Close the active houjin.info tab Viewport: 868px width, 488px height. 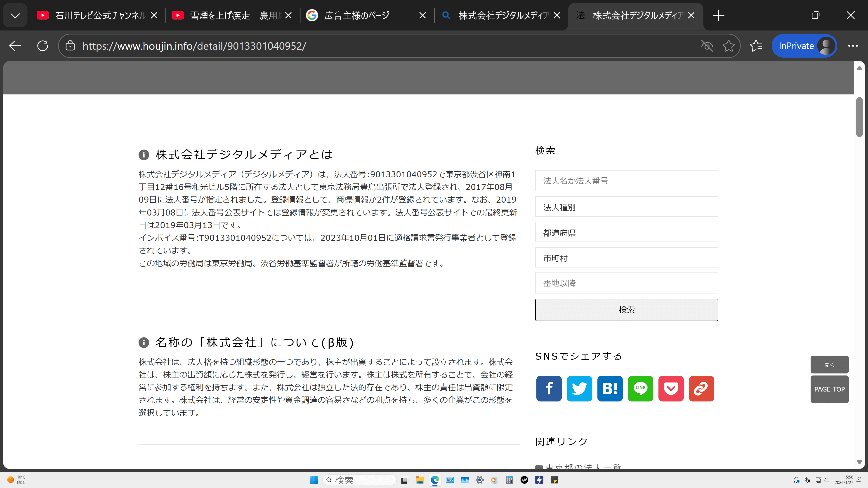[691, 16]
